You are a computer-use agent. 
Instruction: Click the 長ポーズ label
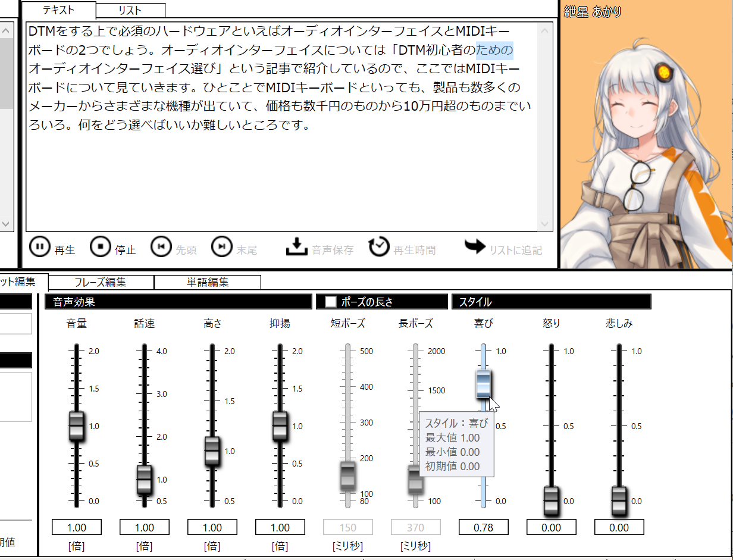tap(416, 324)
